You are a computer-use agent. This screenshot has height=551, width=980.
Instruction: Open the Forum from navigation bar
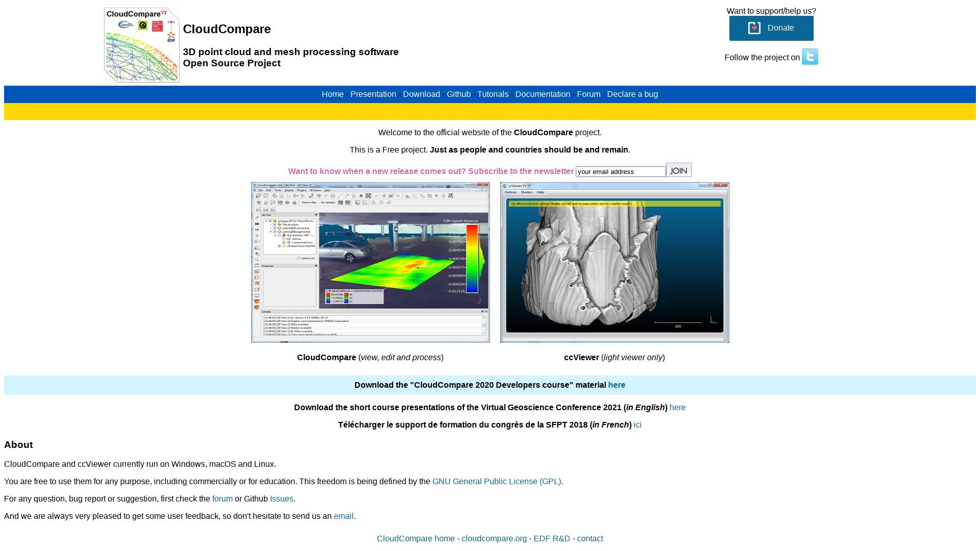click(x=589, y=94)
